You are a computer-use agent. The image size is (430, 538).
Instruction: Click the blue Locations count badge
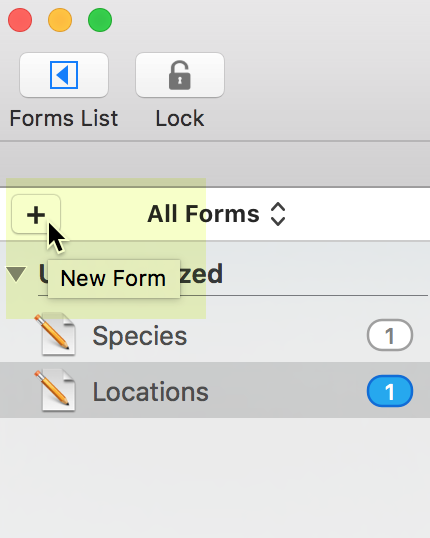coord(390,391)
